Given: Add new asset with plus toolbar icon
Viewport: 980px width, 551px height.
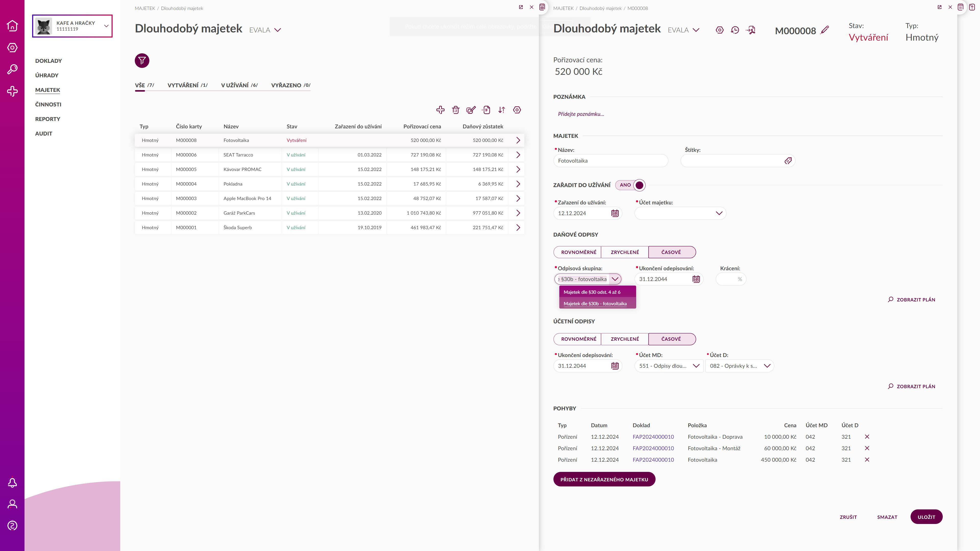Looking at the screenshot, I should (440, 110).
